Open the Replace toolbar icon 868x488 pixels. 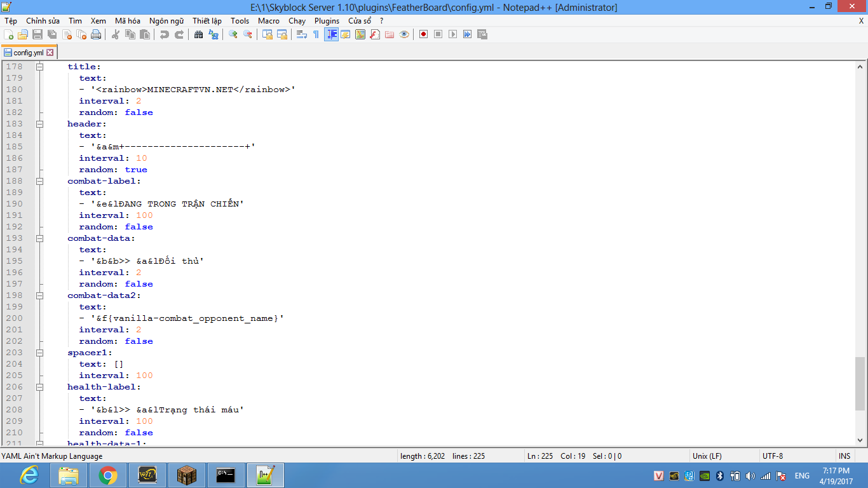[x=214, y=34]
